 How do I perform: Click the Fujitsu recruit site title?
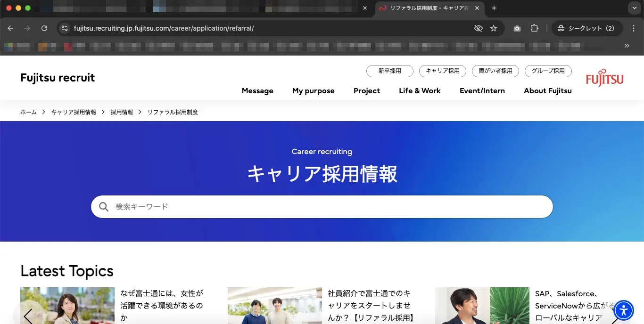58,78
